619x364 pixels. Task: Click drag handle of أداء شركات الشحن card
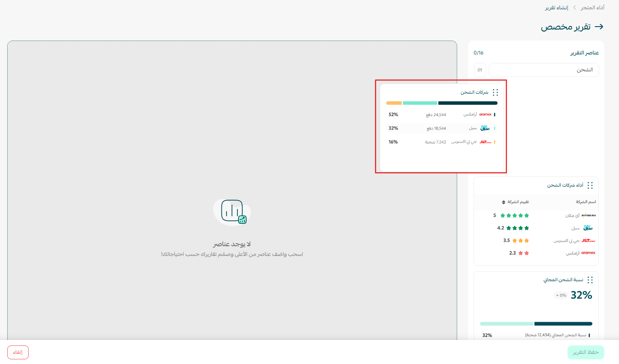tap(590, 185)
